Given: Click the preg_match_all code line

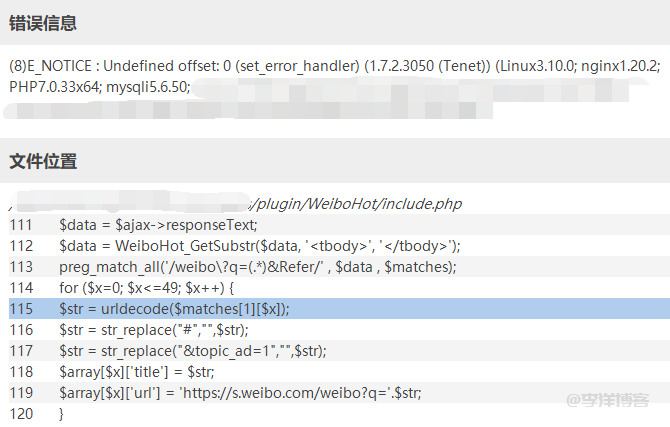Looking at the screenshot, I should [257, 267].
